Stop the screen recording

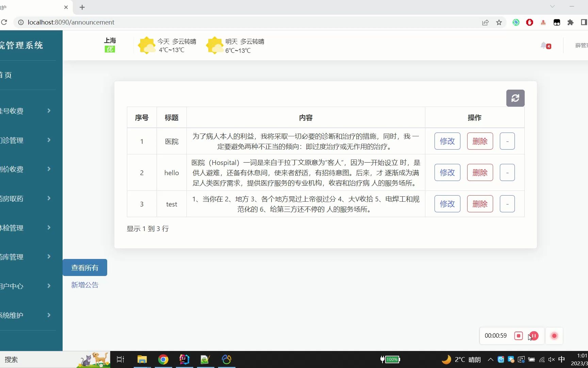519,336
